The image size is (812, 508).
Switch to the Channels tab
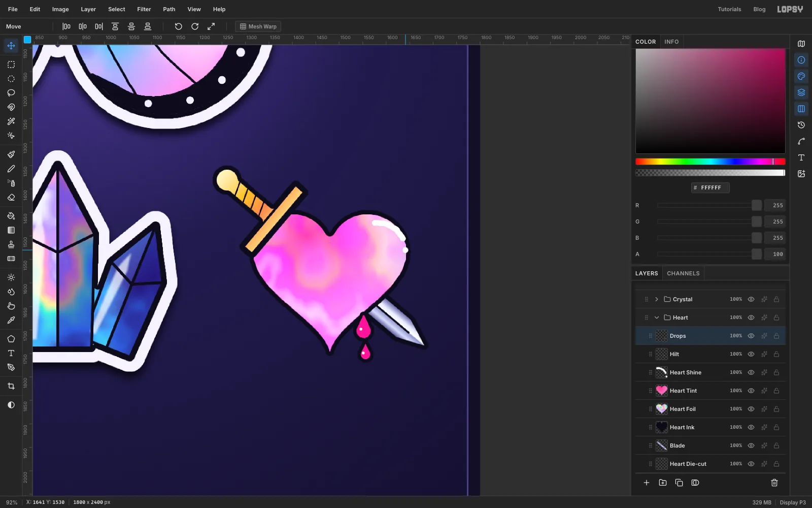coord(683,273)
